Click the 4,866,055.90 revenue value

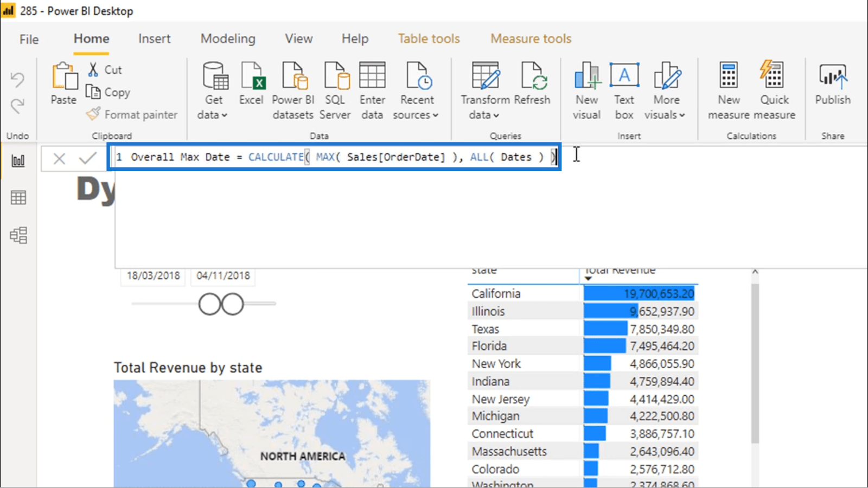click(x=662, y=364)
